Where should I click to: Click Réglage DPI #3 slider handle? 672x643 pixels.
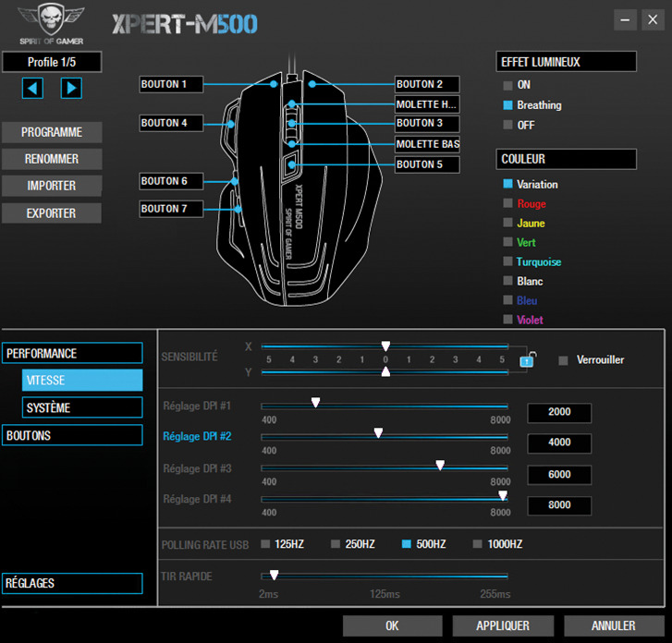click(440, 466)
